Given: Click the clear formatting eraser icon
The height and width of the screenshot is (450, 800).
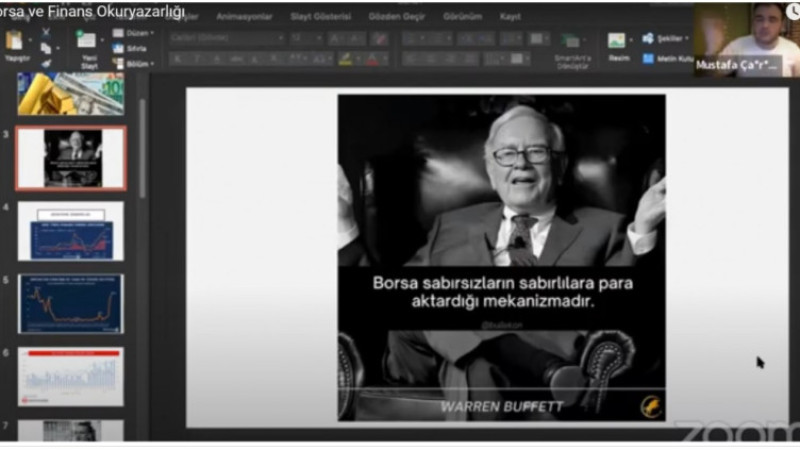Looking at the screenshot, I should [x=380, y=38].
